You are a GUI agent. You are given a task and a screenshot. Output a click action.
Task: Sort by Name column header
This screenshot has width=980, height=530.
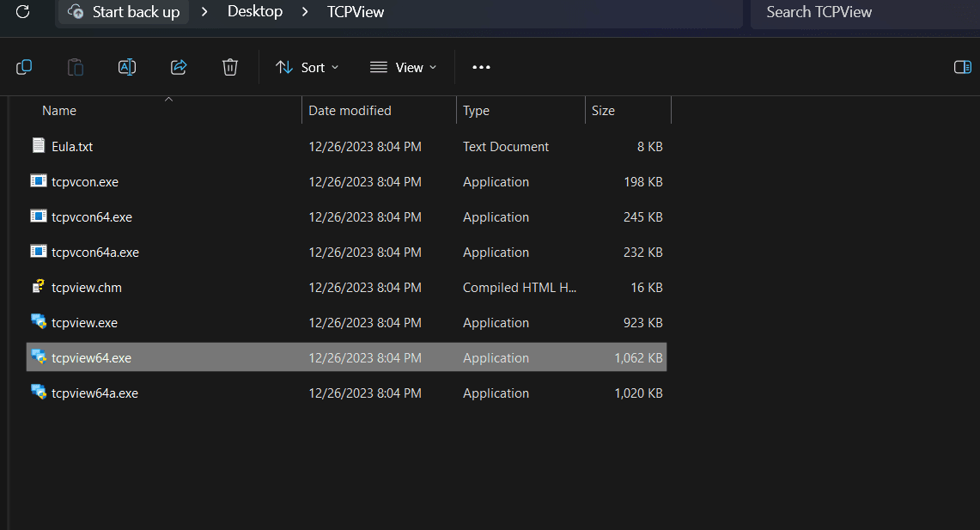[x=59, y=111]
